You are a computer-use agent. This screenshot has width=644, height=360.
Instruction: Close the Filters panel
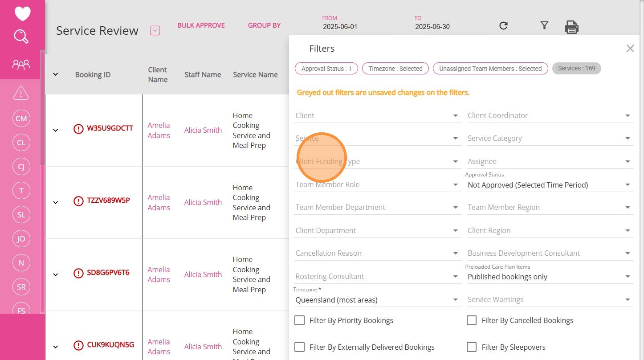630,49
